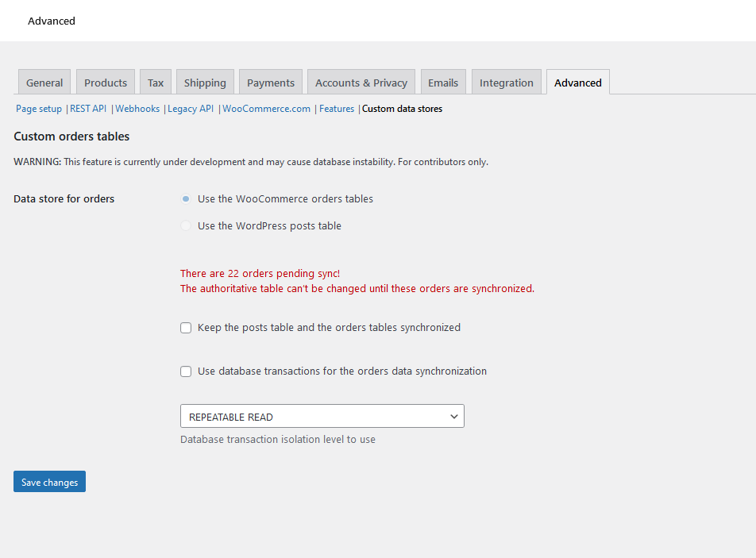Switch to the General settings tab
Screen dimensions: 756x558
tap(44, 82)
